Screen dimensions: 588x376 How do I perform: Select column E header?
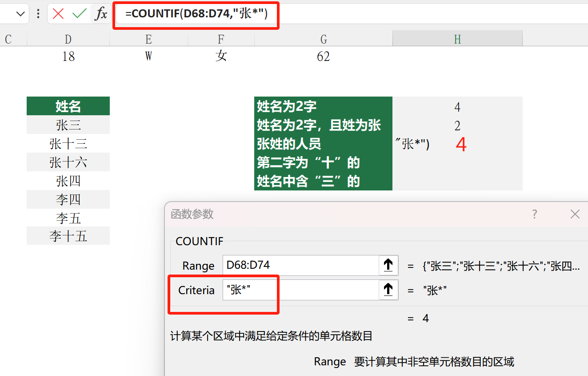click(x=148, y=40)
